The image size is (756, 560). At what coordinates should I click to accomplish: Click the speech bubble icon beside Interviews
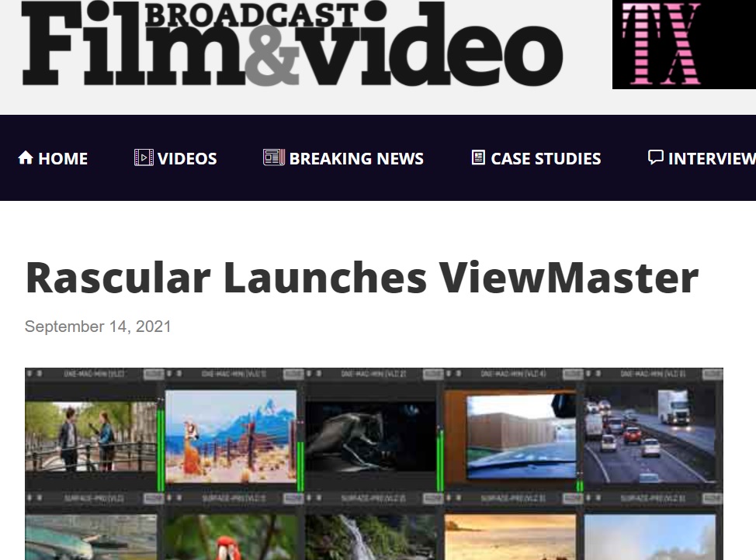coord(656,157)
